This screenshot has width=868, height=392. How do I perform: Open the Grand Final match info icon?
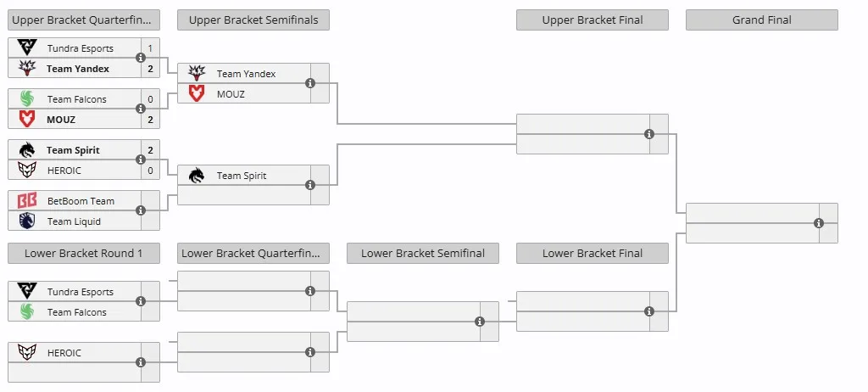coord(819,223)
